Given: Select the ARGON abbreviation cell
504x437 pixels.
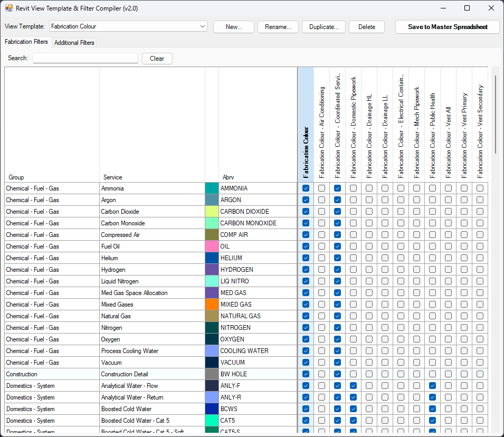Looking at the screenshot, I should click(x=258, y=199).
